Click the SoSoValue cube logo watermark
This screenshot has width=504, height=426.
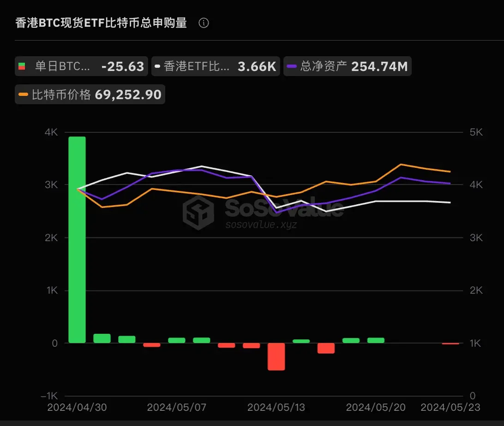[x=199, y=213]
